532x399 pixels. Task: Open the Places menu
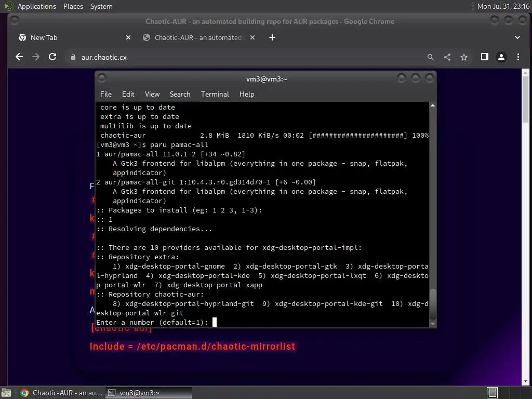(73, 6)
